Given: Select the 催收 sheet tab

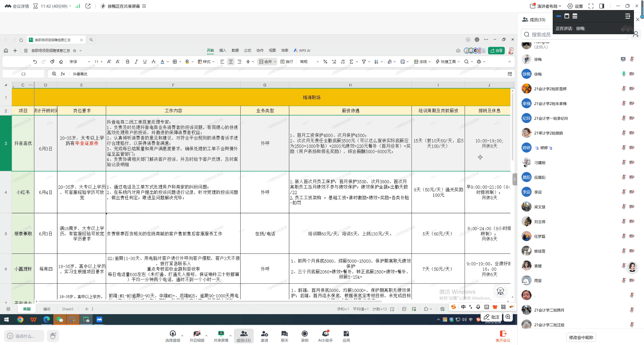Looking at the screenshot, I should pos(47,309).
